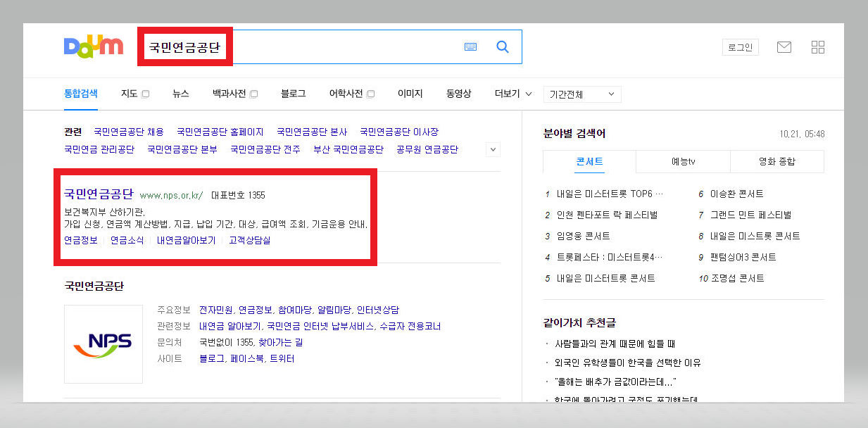Image resolution: width=868 pixels, height=428 pixels.
Task: Open related search 국민연금공단 채용
Action: 129,132
